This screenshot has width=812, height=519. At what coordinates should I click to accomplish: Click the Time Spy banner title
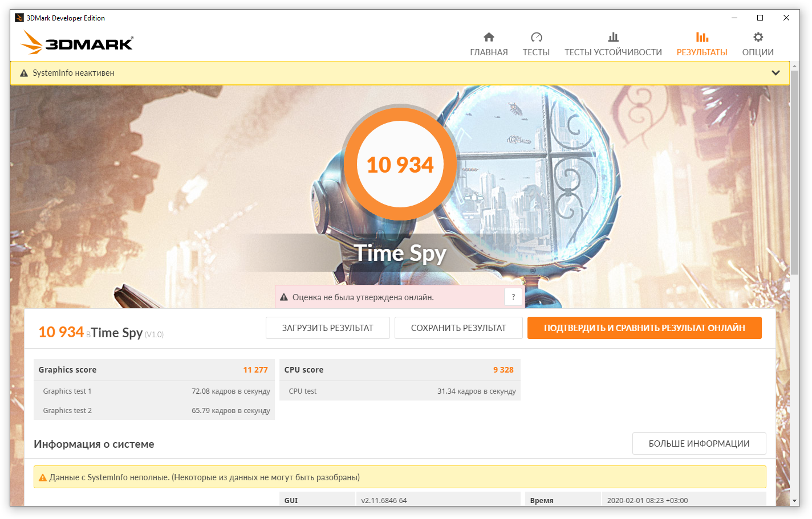coord(400,253)
